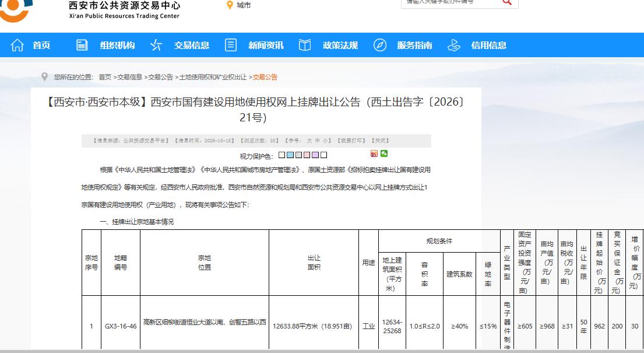Click the heading 一、挂牌出让宗地基本情况
Image resolution: width=644 pixels, height=353 pixels.
(137, 222)
